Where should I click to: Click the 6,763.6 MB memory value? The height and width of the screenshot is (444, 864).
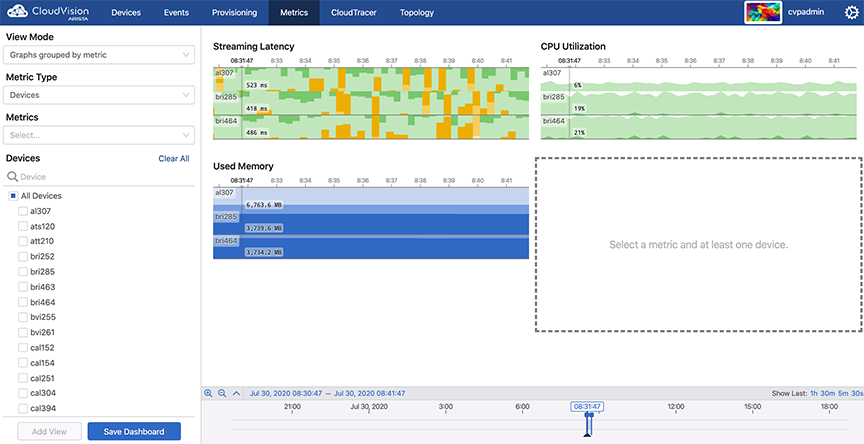coord(264,205)
